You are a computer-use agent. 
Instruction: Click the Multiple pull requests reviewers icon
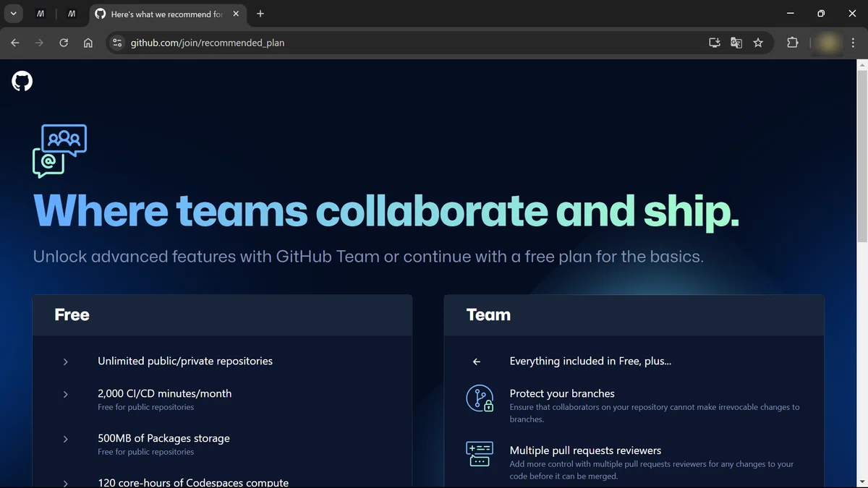point(480,454)
